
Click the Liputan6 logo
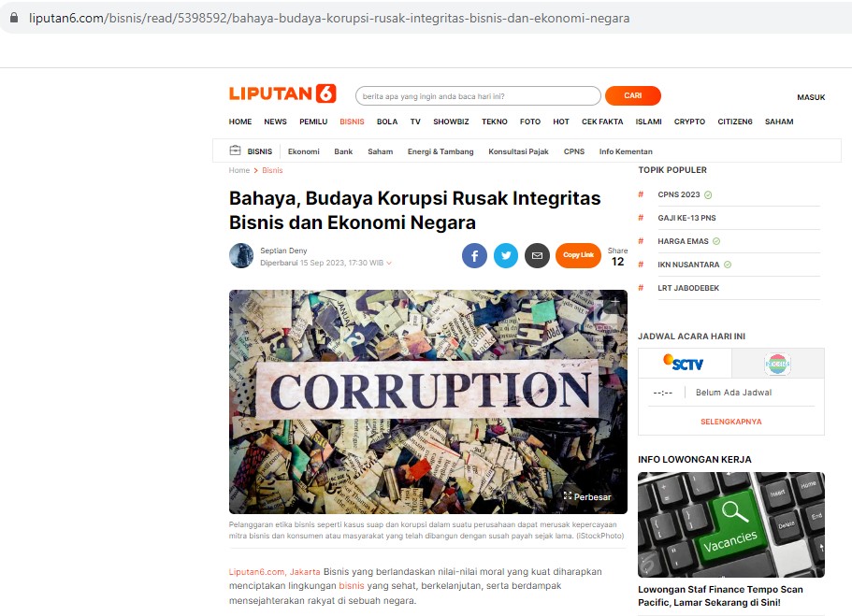point(282,93)
